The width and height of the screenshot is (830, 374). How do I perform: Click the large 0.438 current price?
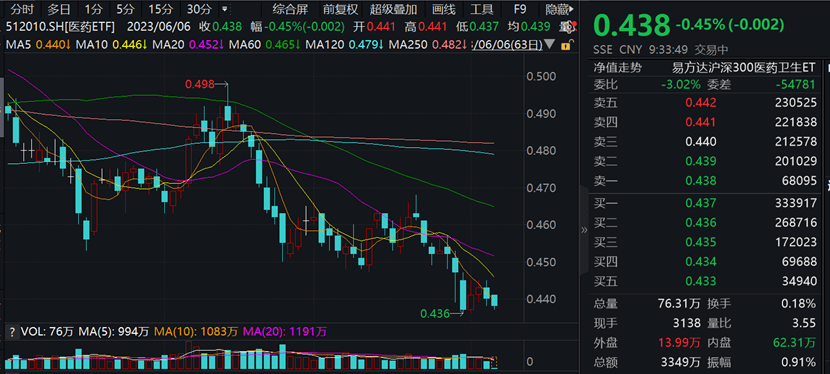click(632, 24)
